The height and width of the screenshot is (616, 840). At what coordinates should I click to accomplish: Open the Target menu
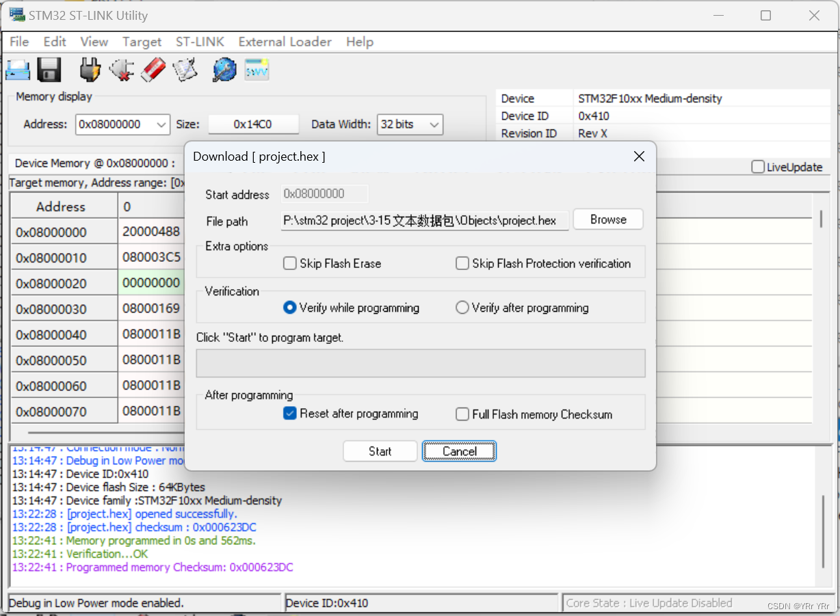coord(142,42)
